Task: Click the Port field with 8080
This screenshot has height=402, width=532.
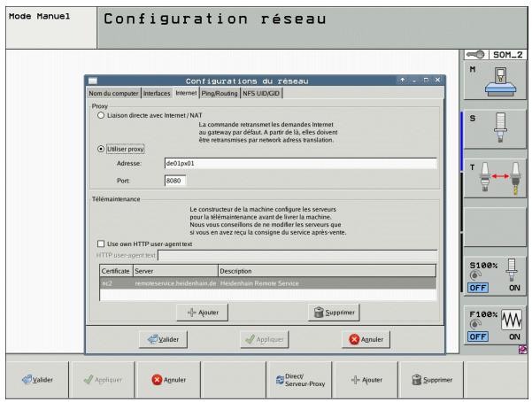Action: coord(175,181)
